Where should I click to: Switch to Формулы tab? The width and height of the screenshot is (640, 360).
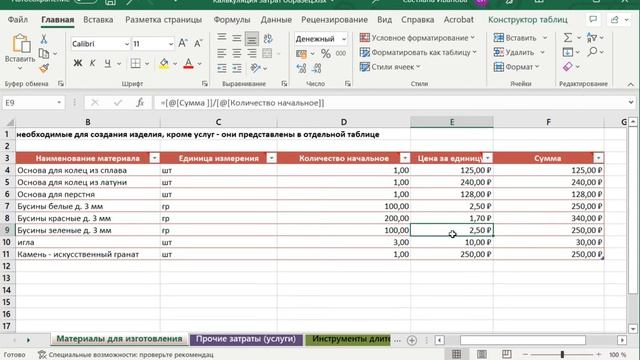click(x=231, y=20)
